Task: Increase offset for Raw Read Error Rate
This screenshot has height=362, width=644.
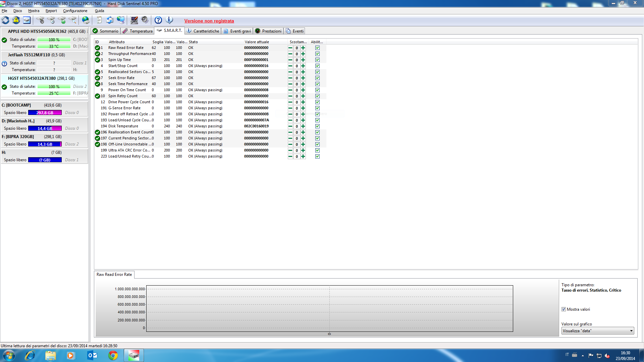Action: pyautogui.click(x=303, y=48)
